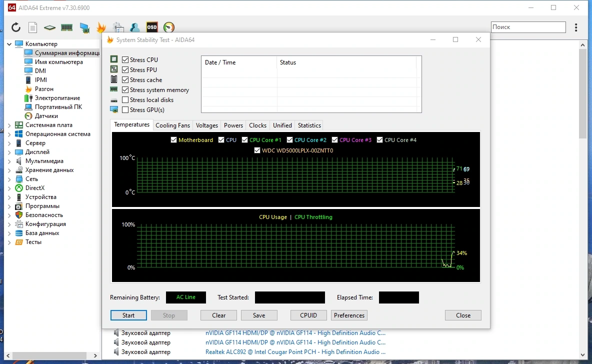The width and height of the screenshot is (592, 364).
Task: Click the Stress FPU percent icon
Action: pos(113,69)
